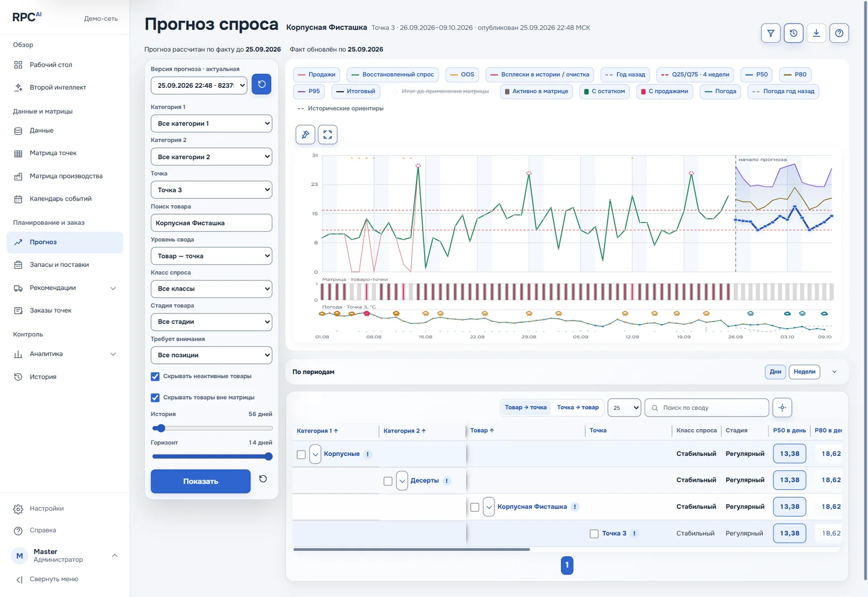Click info badge next to Десерты
This screenshot has width=868, height=597.
click(447, 481)
